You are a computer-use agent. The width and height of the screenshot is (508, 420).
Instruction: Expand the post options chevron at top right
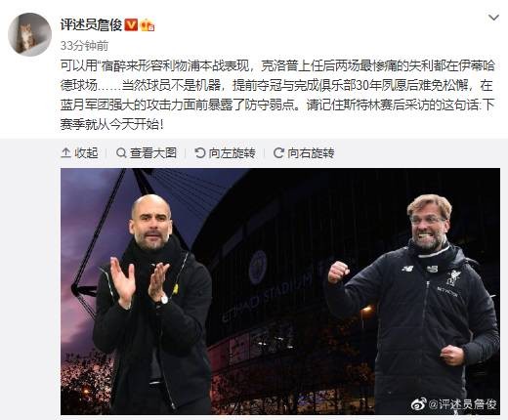493,18
